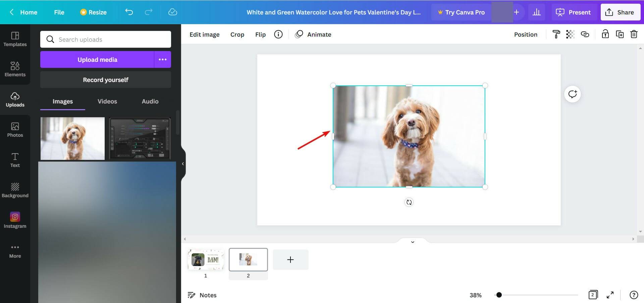Undo the last action
Image resolution: width=644 pixels, height=303 pixels.
click(x=129, y=12)
